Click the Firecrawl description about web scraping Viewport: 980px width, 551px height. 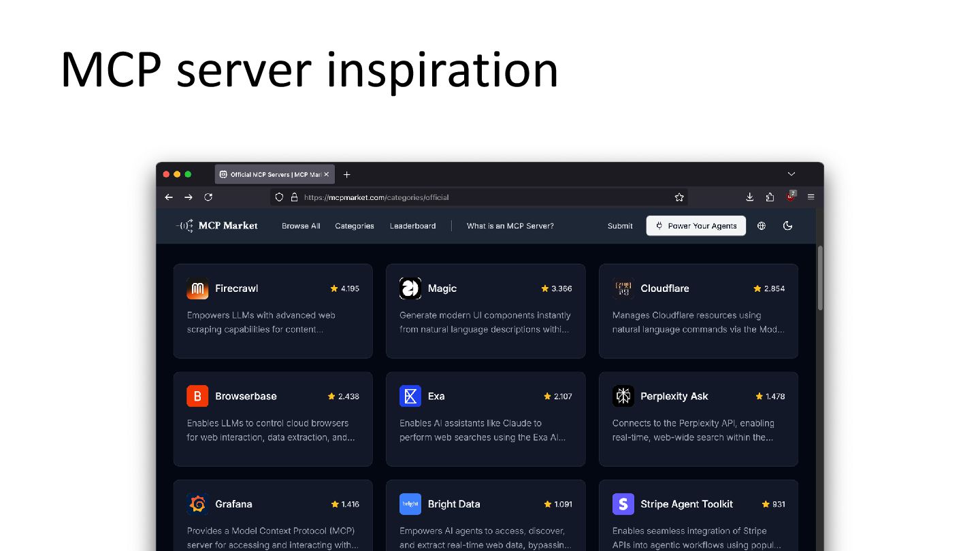click(261, 322)
